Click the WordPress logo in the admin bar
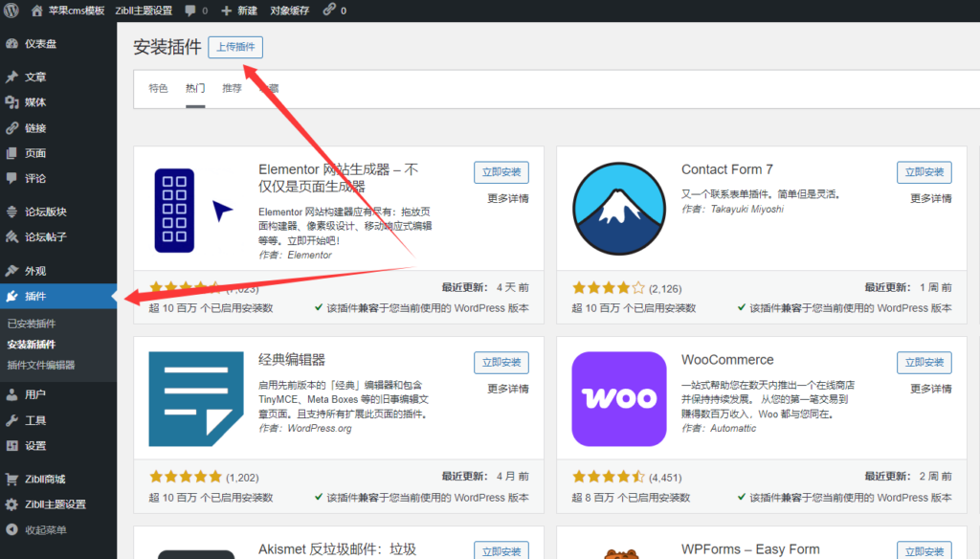This screenshot has width=980, height=559. [11, 10]
